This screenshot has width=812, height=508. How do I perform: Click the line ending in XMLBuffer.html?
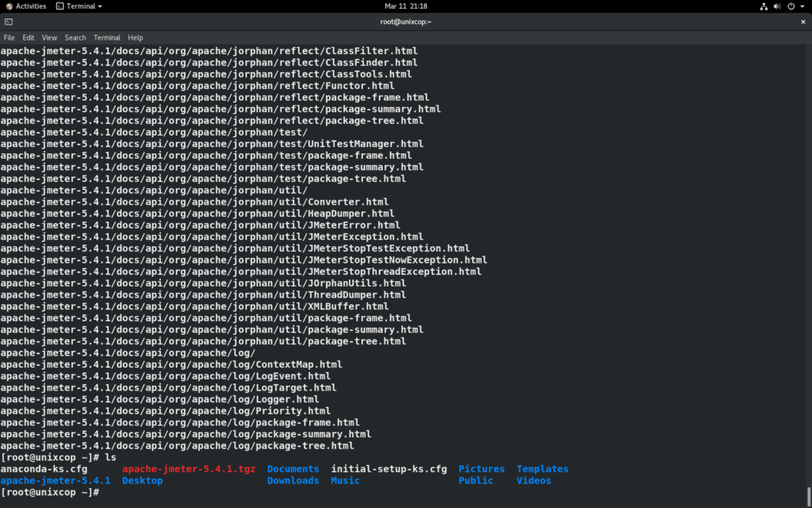click(x=194, y=306)
